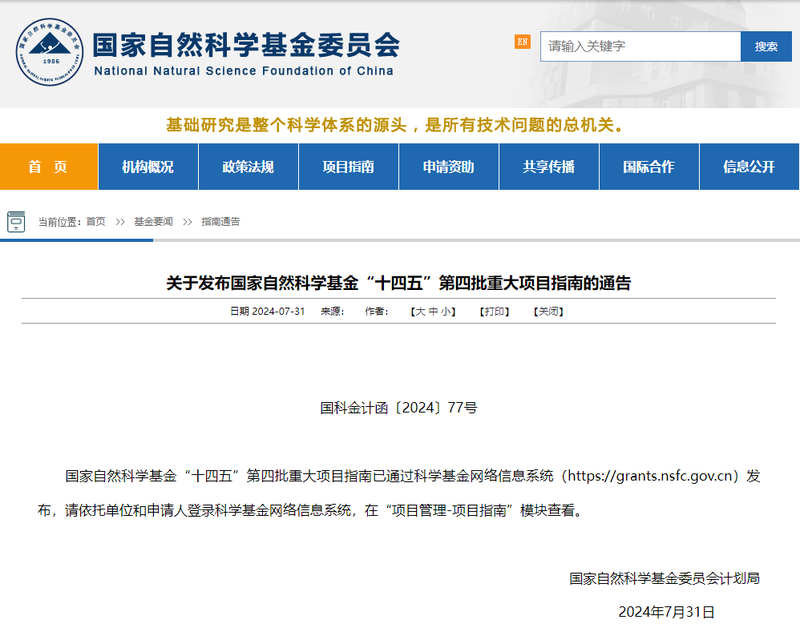
Task: Click the 指南通告 breadcrumb link
Action: pos(221,221)
